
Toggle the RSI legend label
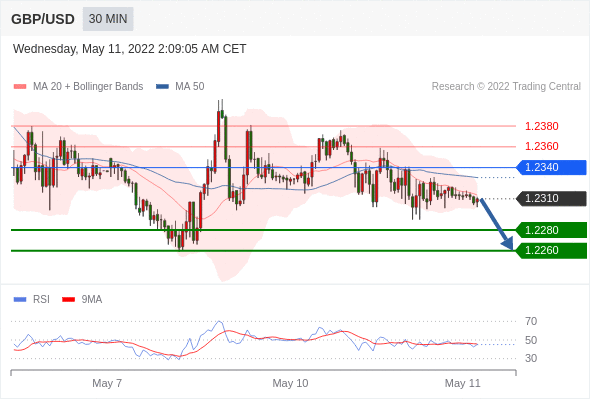click(x=41, y=300)
